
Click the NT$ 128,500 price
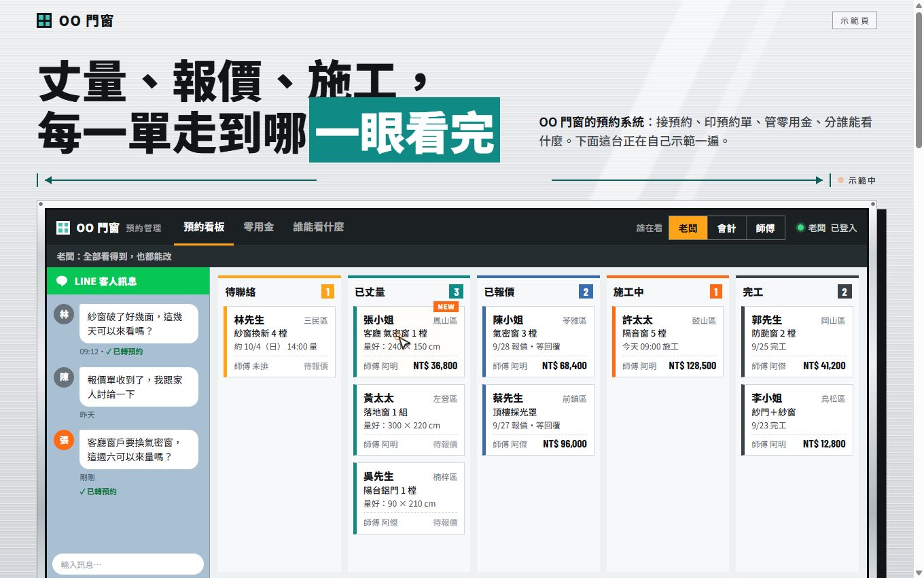pos(692,366)
